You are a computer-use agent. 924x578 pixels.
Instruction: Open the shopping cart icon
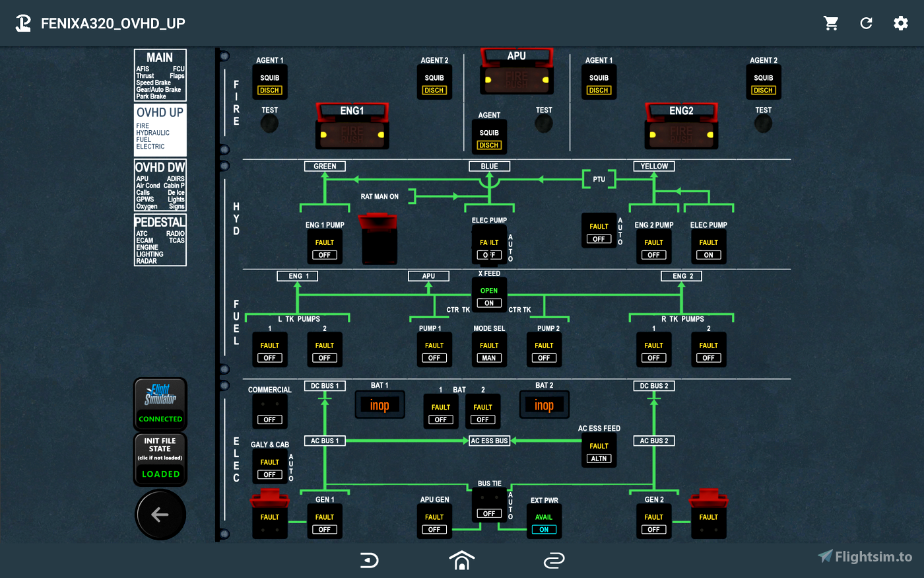831,23
